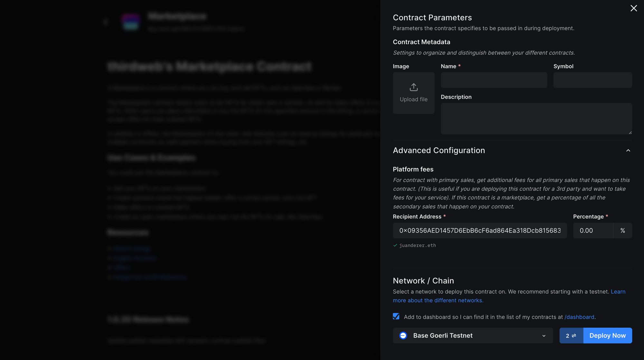Click inside the Description text area
Image resolution: width=644 pixels, height=360 pixels.
click(536, 118)
